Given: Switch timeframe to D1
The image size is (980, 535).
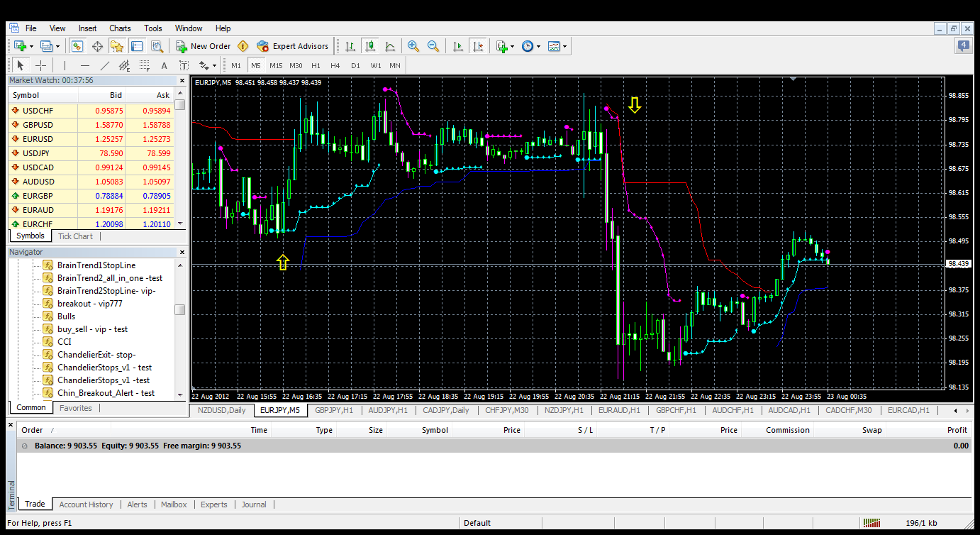Looking at the screenshot, I should tap(355, 65).
